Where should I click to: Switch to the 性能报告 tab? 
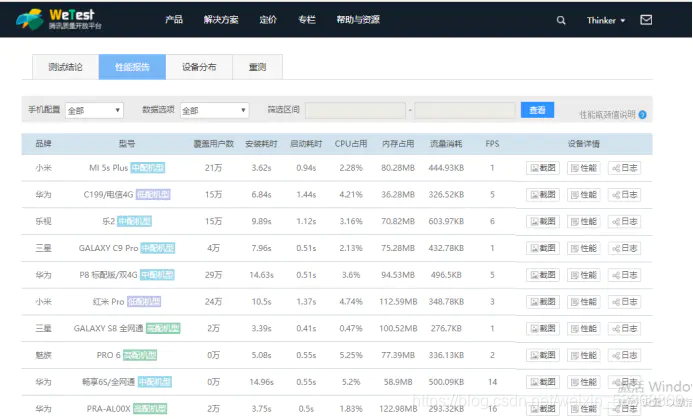132,67
